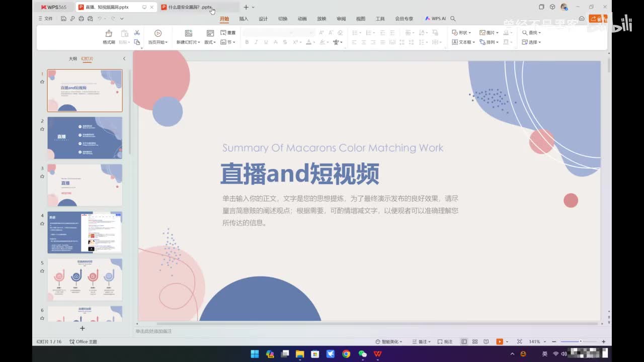Open the Animation (动画) ribbon tab

click(x=302, y=19)
